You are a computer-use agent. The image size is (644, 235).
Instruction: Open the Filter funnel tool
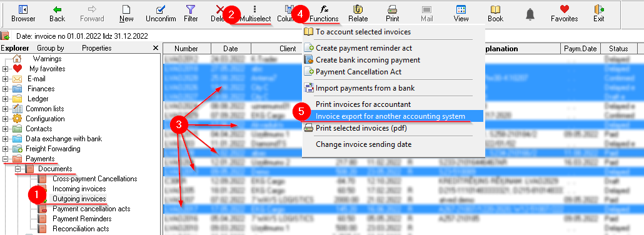coord(191,14)
